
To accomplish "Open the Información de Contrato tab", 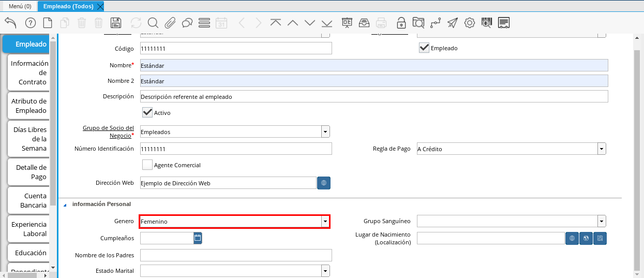I will click(29, 72).
